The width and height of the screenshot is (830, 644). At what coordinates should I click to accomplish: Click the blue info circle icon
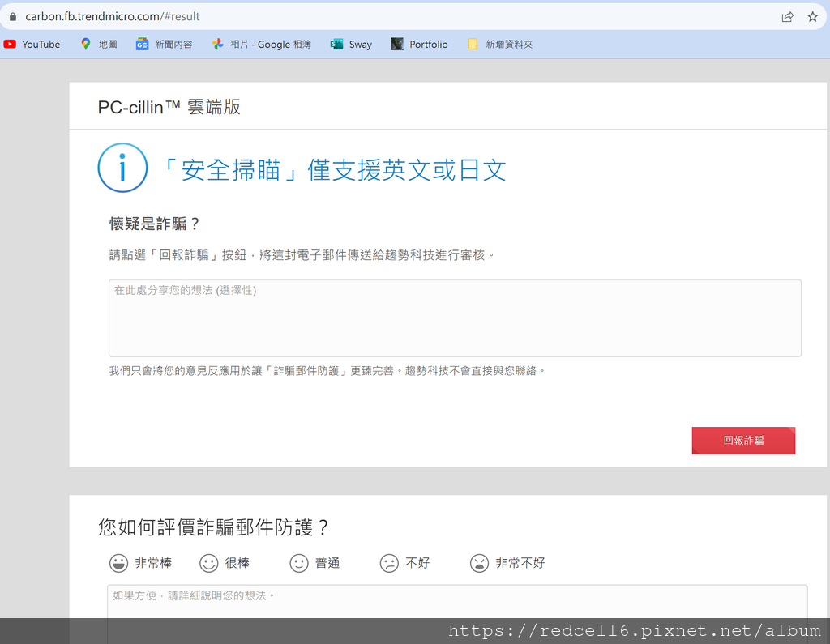(122, 168)
